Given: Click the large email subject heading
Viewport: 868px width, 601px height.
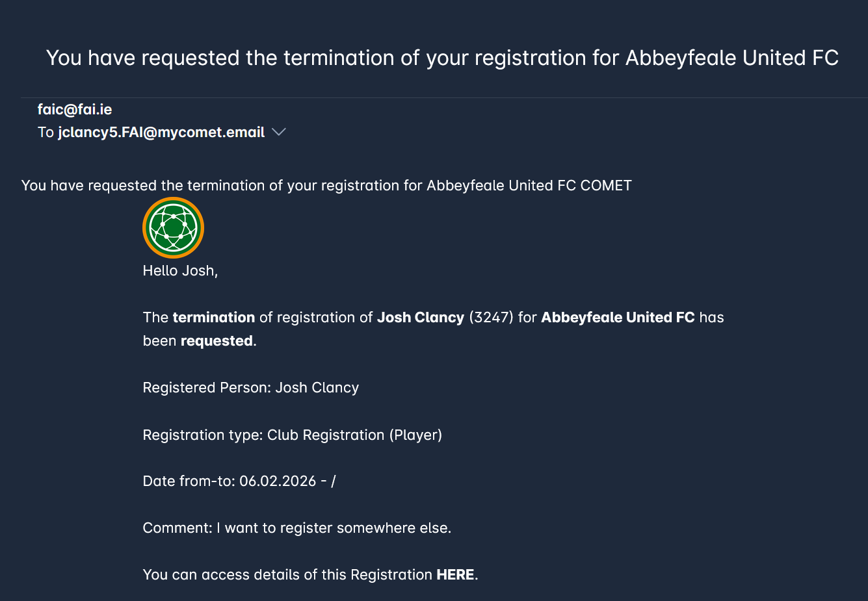Looking at the screenshot, I should [442, 58].
